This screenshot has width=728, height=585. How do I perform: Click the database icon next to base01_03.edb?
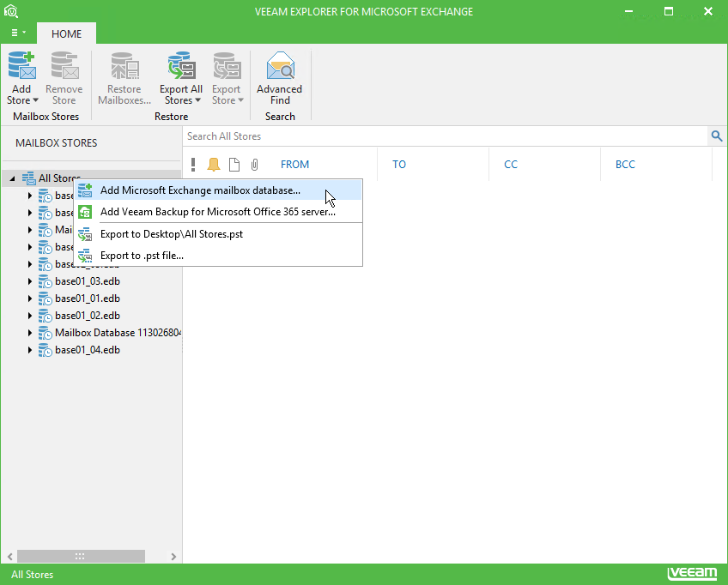45,281
